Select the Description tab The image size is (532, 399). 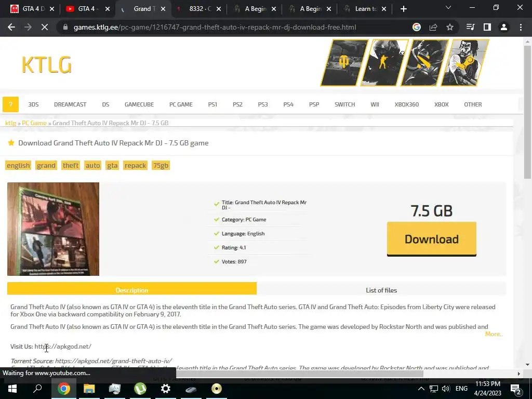[132, 289]
